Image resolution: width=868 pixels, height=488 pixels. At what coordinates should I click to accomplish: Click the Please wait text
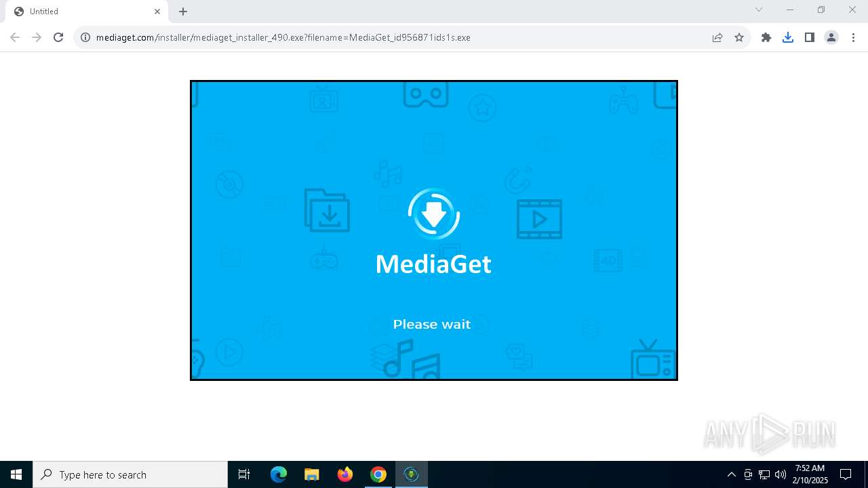click(432, 324)
